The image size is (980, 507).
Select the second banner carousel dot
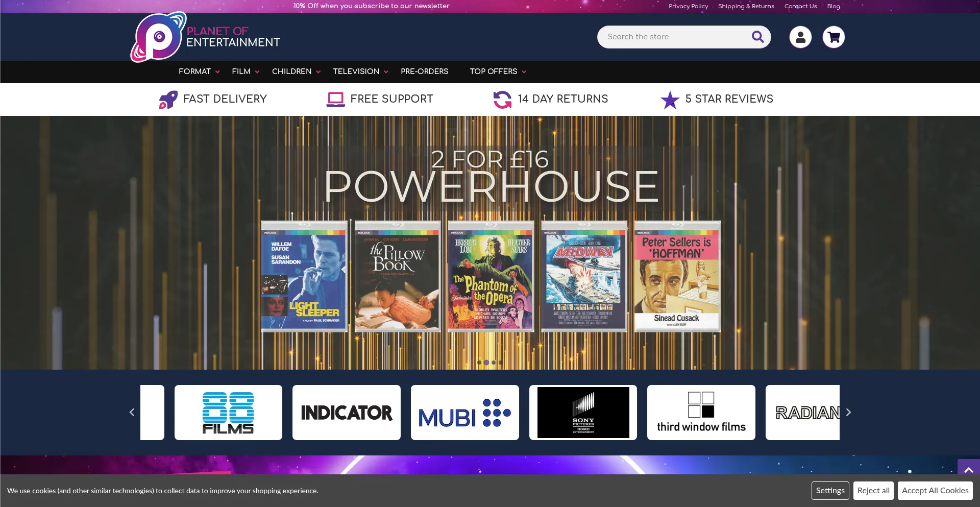486,363
